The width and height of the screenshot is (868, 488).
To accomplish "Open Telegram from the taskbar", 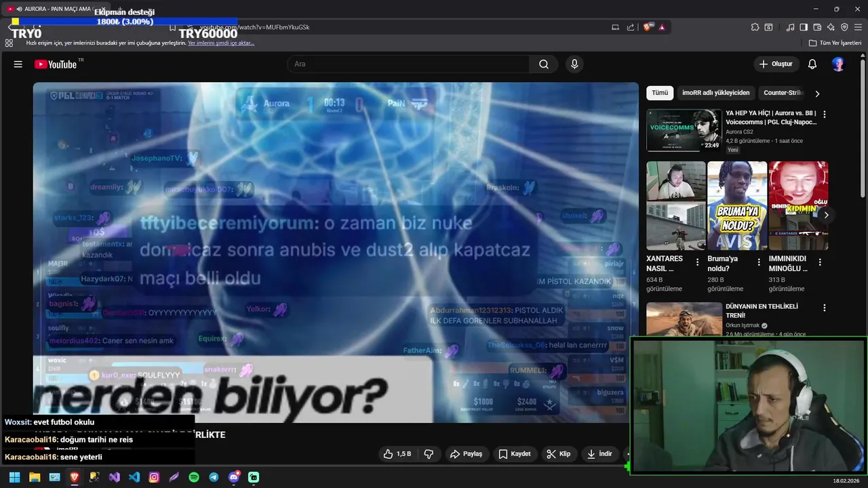I will [214, 477].
